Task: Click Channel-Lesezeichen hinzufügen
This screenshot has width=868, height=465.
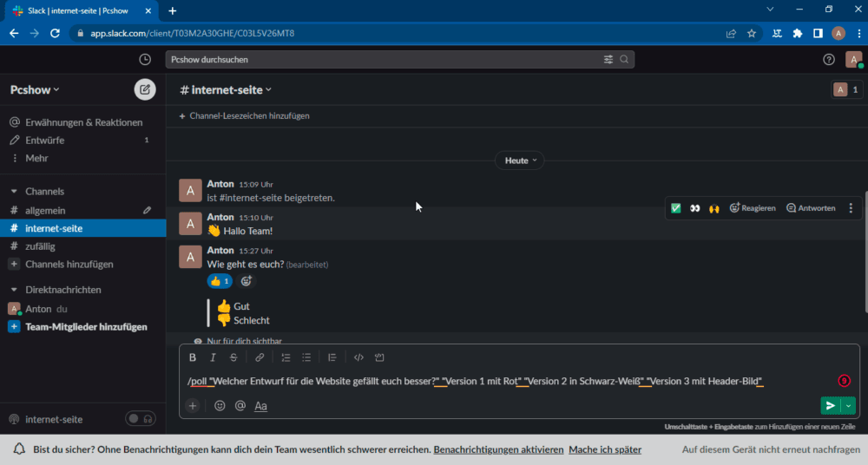Action: pyautogui.click(x=244, y=115)
